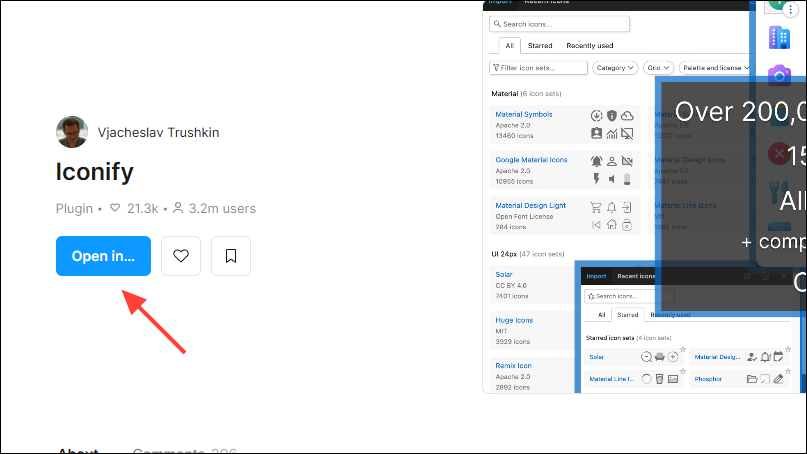807x454 pixels.
Task: Click the speaker icon in Google Material Icons
Action: 611,179
